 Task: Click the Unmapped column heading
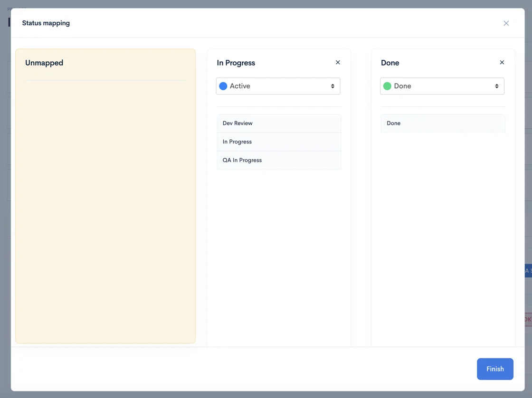tap(44, 63)
